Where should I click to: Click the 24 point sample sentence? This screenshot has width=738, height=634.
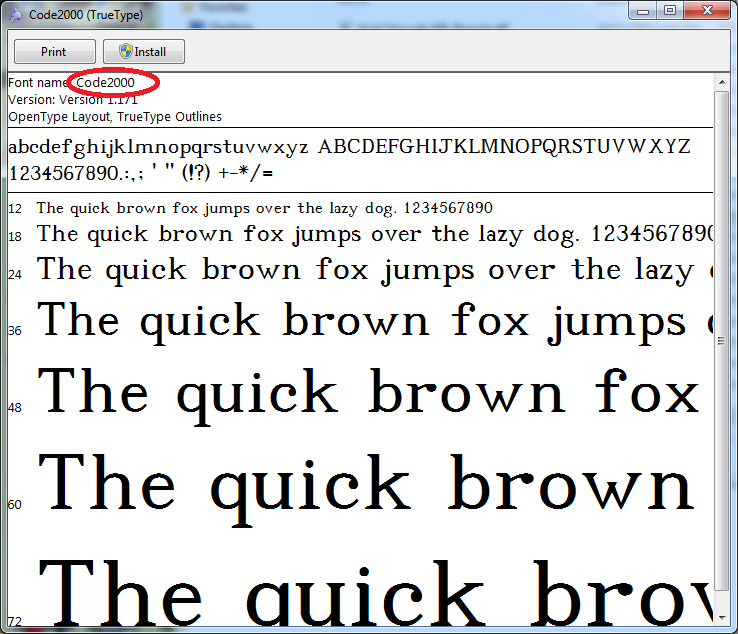coord(375,270)
